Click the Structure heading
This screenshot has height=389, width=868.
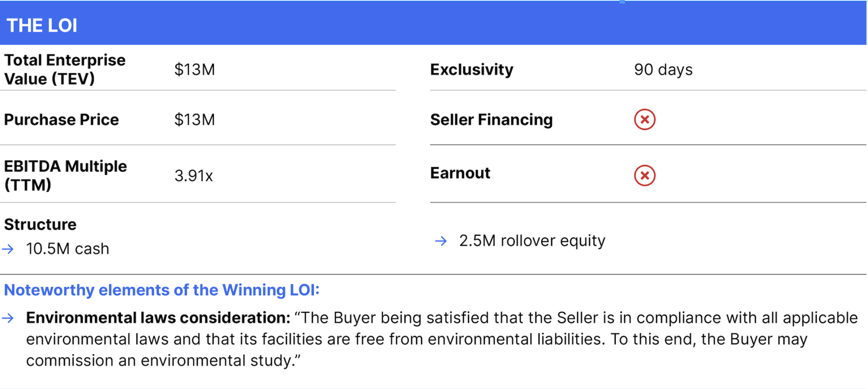point(40,225)
